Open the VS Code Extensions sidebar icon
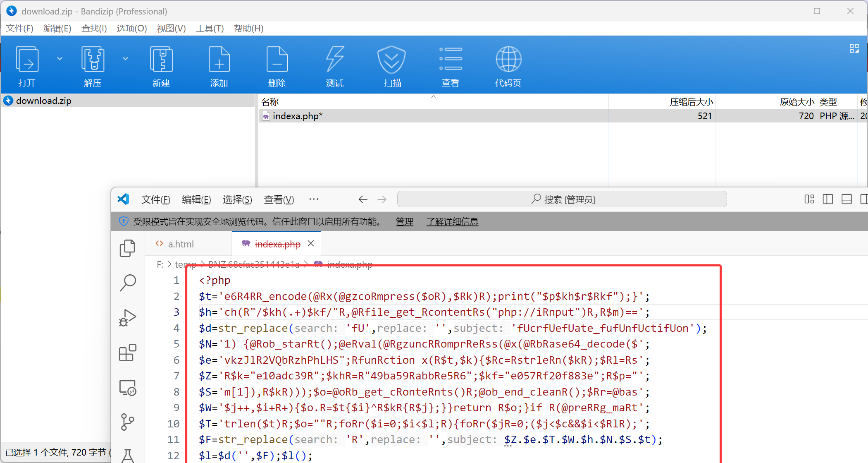Image resolution: width=868 pixels, height=463 pixels. [128, 353]
